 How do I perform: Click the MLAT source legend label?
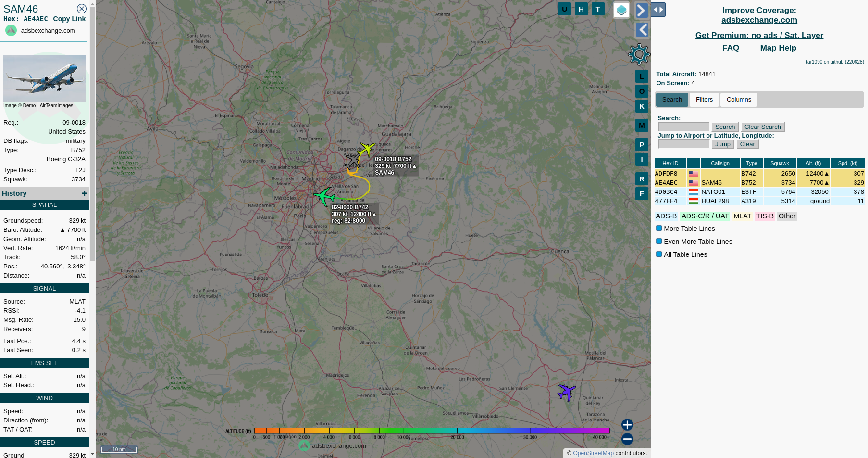coord(742,216)
